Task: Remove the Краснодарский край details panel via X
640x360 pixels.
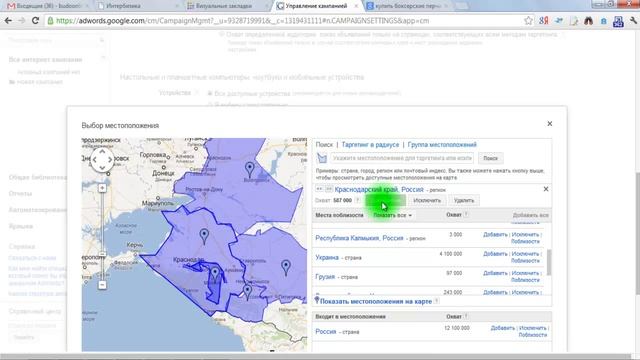Action: 546,189
